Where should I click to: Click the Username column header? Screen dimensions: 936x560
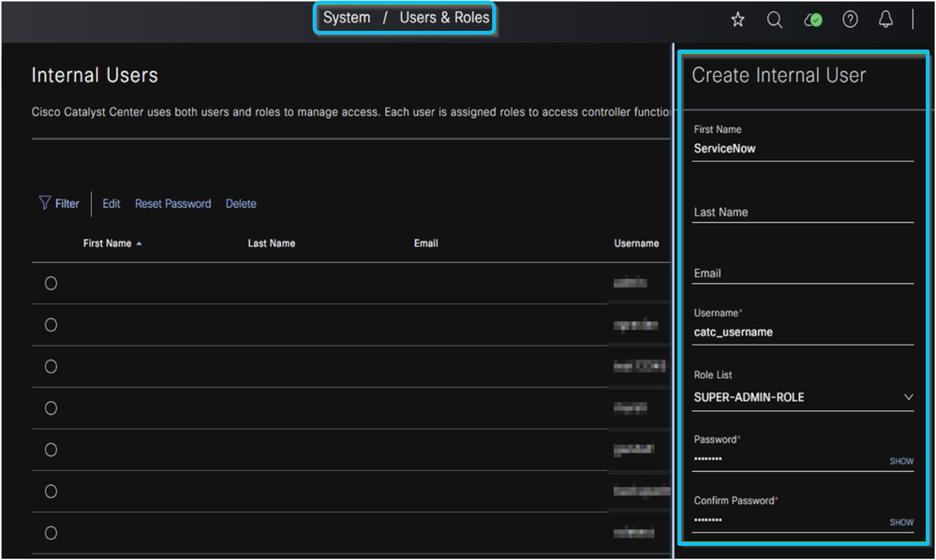(x=636, y=243)
